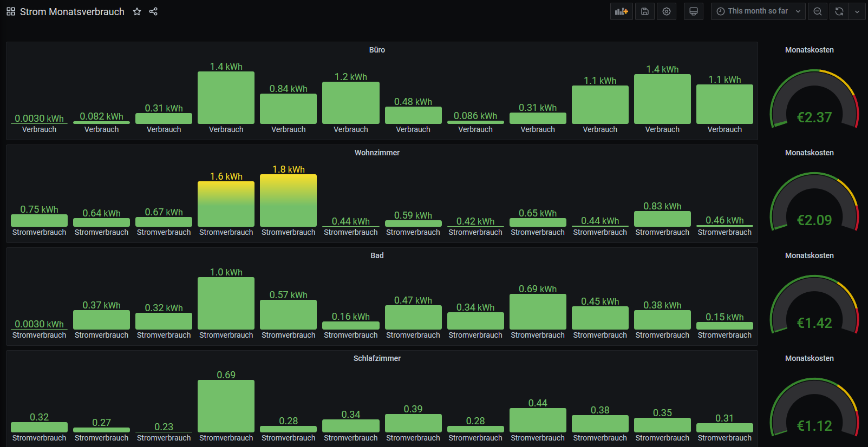The image size is (868, 447).
Task: Select the 0.16 kWh Bad value
Action: coord(350,317)
